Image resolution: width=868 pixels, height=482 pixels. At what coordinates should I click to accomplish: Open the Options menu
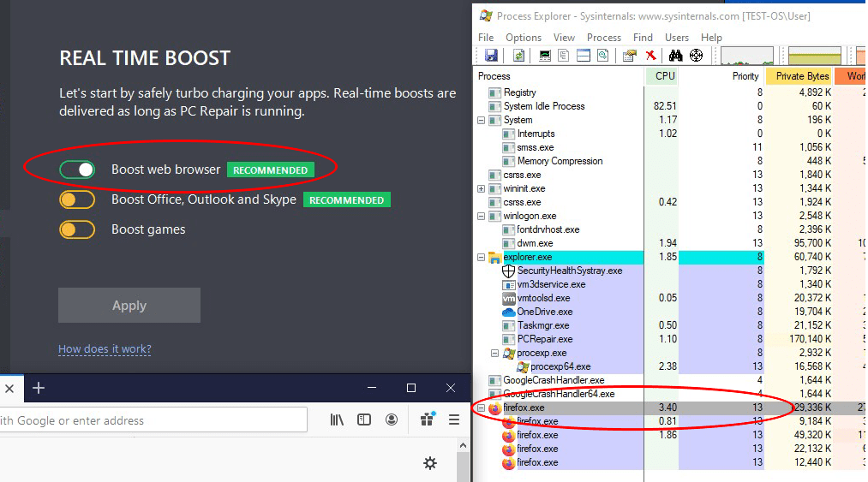click(524, 38)
